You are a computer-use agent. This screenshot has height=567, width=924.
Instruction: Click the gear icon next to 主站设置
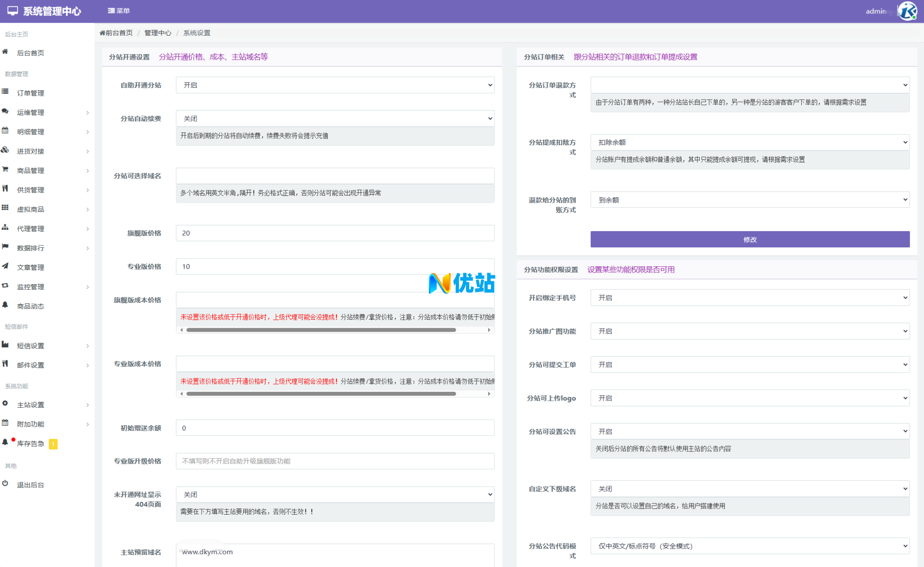click(x=5, y=404)
